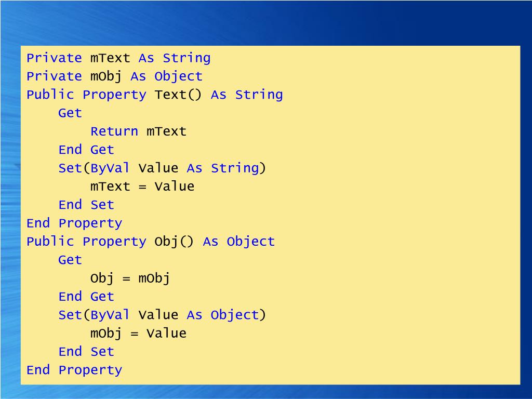Click the first 'Get' keyword under Text()
Viewport: 532px width, 399px height.
70,113
